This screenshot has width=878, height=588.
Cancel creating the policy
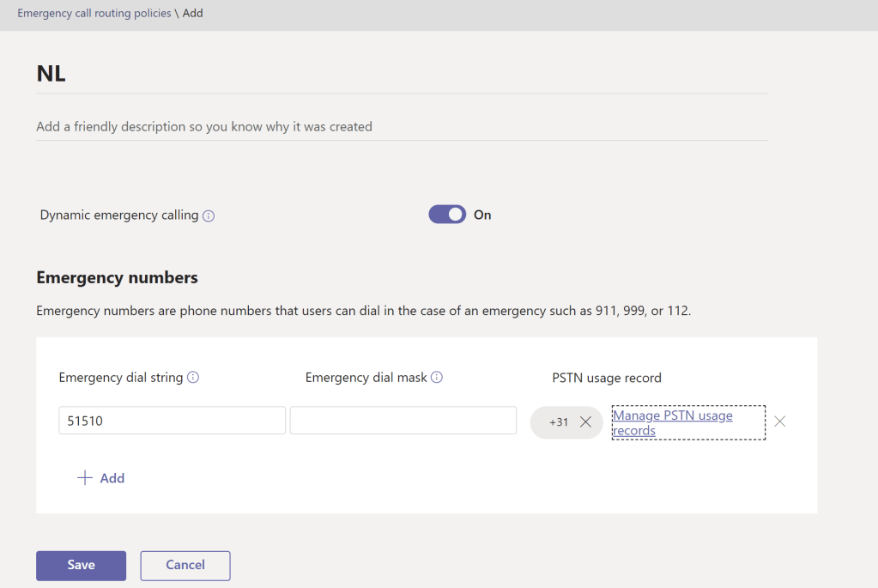(185, 565)
